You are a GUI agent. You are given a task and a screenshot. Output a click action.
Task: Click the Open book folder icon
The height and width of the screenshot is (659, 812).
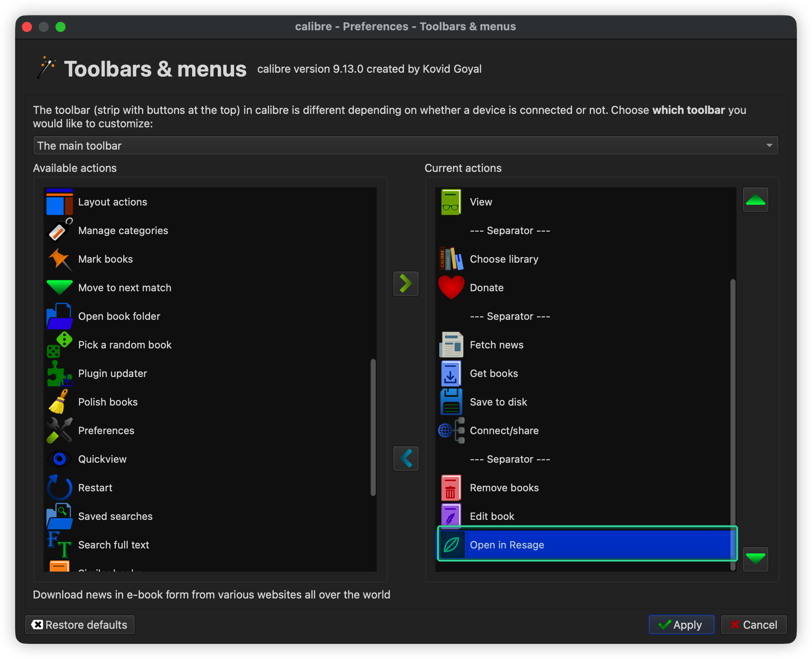[59, 316]
